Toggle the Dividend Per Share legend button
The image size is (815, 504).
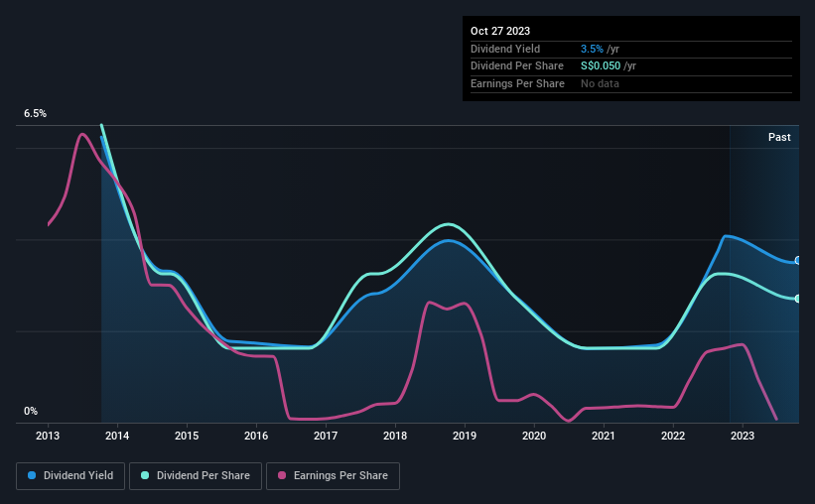196,476
